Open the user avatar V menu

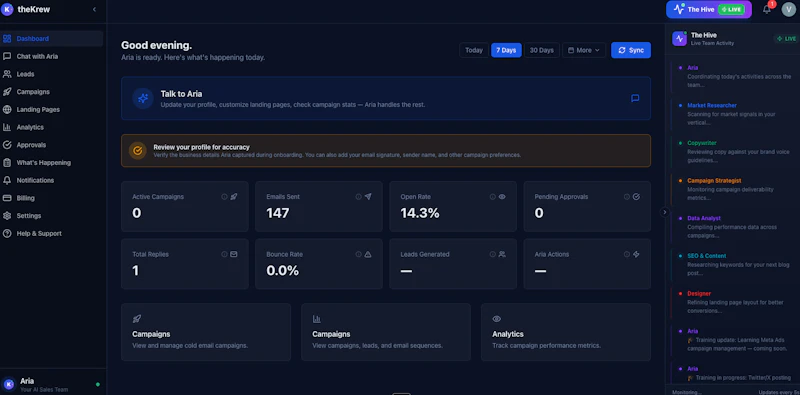pyautogui.click(x=789, y=10)
